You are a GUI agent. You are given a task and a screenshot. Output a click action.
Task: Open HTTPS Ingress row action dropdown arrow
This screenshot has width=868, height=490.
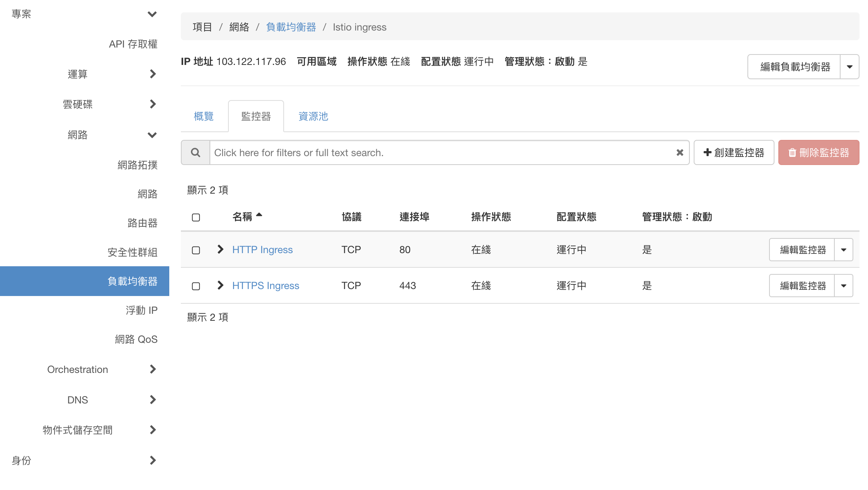(844, 286)
